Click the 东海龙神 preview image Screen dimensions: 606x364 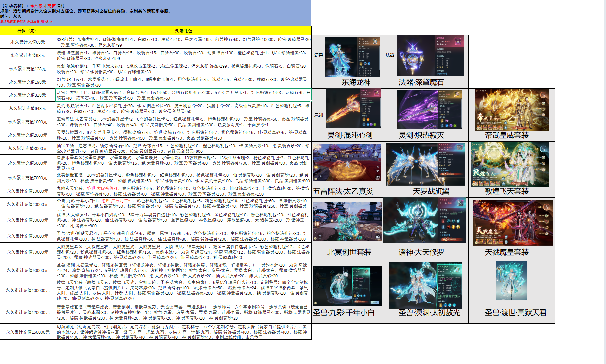352,57
